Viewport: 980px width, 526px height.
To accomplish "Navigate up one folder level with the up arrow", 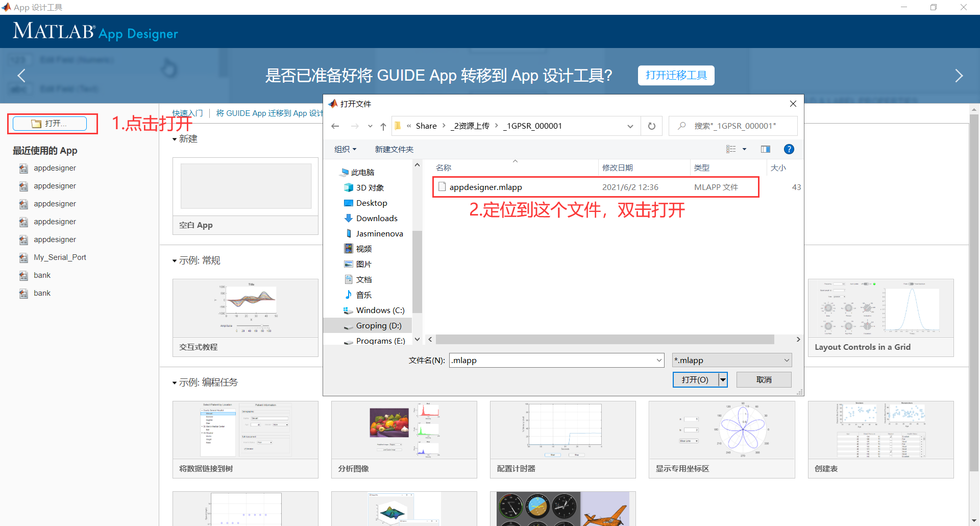I will pyautogui.click(x=383, y=126).
